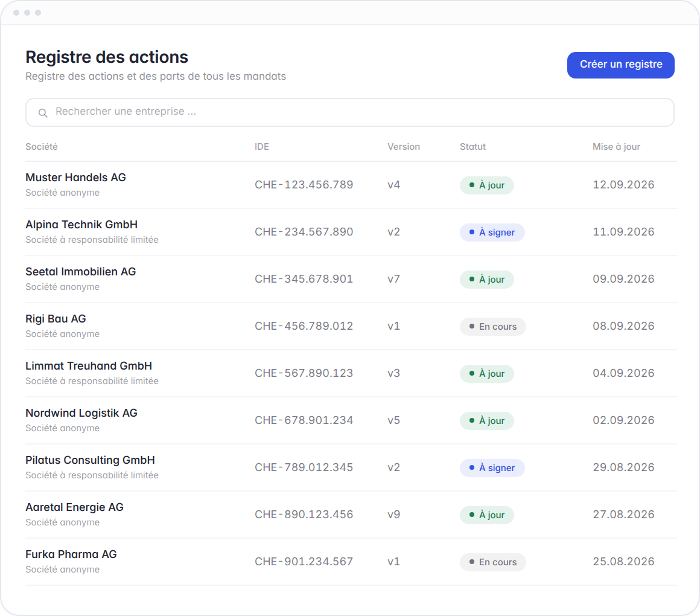The height and width of the screenshot is (616, 700).
Task: Click the Registre des actions heading
Action: tap(107, 57)
